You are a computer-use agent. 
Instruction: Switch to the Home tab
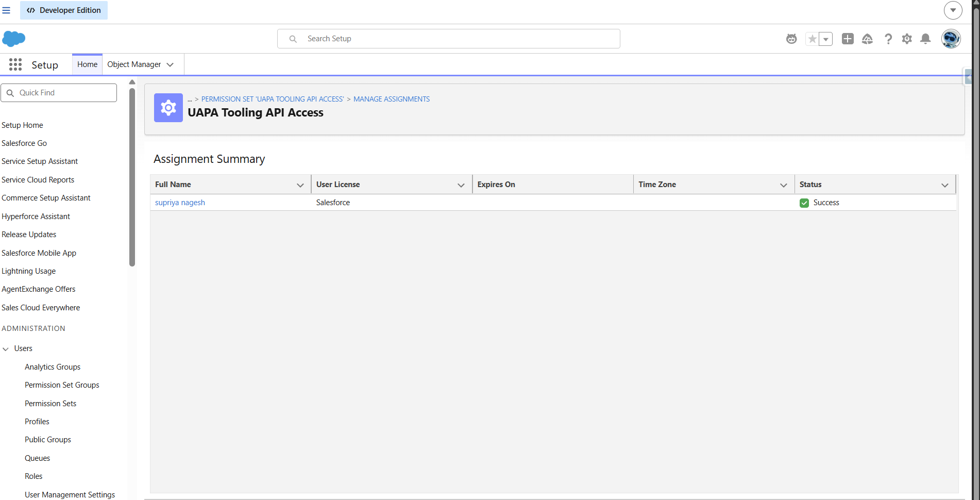pos(87,64)
